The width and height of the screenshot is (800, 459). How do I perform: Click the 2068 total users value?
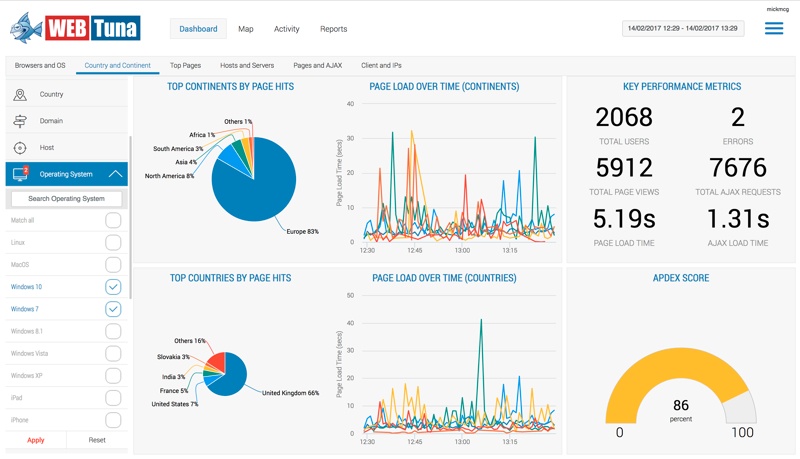point(624,117)
